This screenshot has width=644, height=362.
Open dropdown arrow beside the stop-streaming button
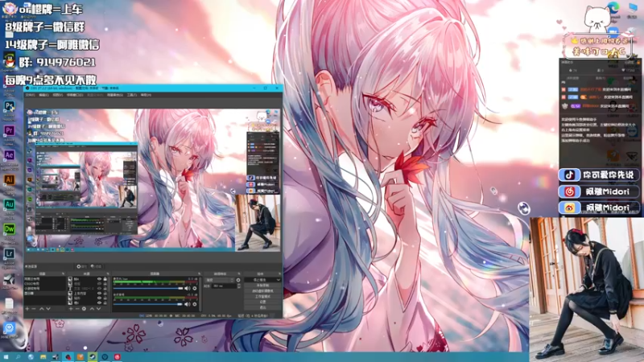278,280
